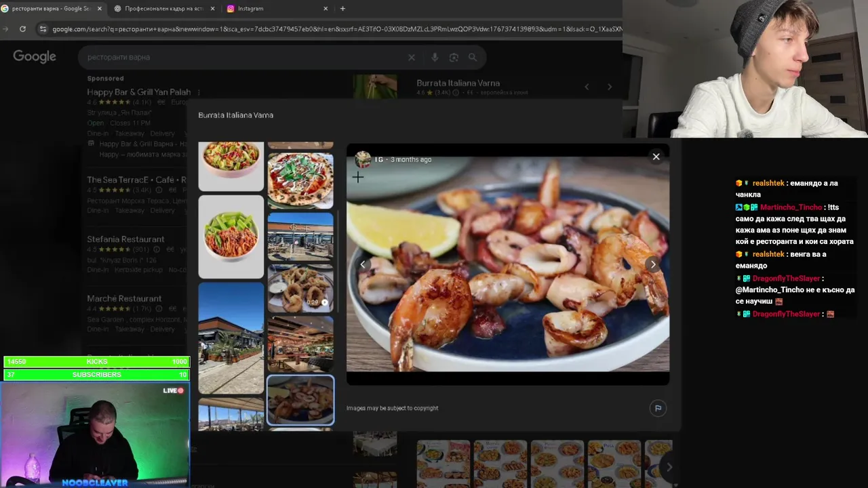The height and width of the screenshot is (488, 868).
Task: Open the Happy Bar & Grill Yan Palah ad
Action: click(138, 92)
